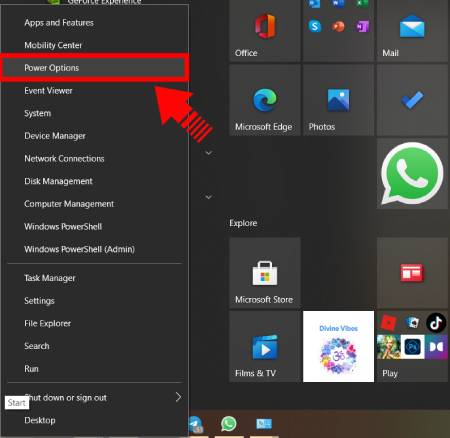The width and height of the screenshot is (450, 438).
Task: Open Apps and Features
Action: pos(95,23)
